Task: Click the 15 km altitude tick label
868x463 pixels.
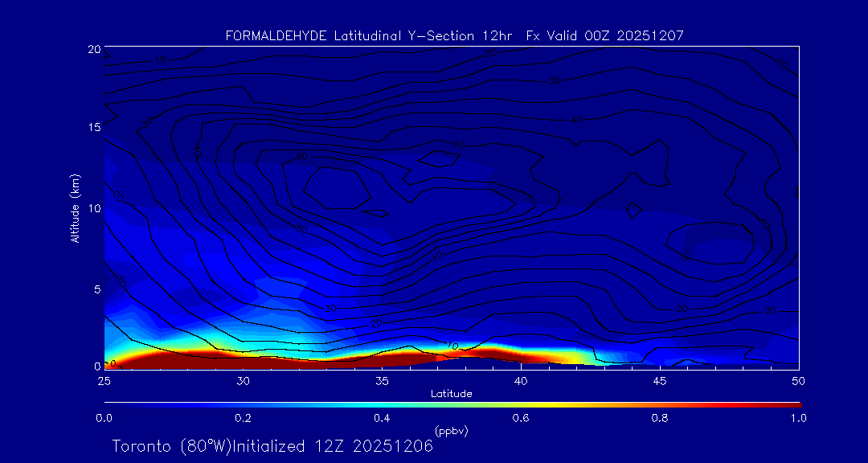Action: coord(93,128)
